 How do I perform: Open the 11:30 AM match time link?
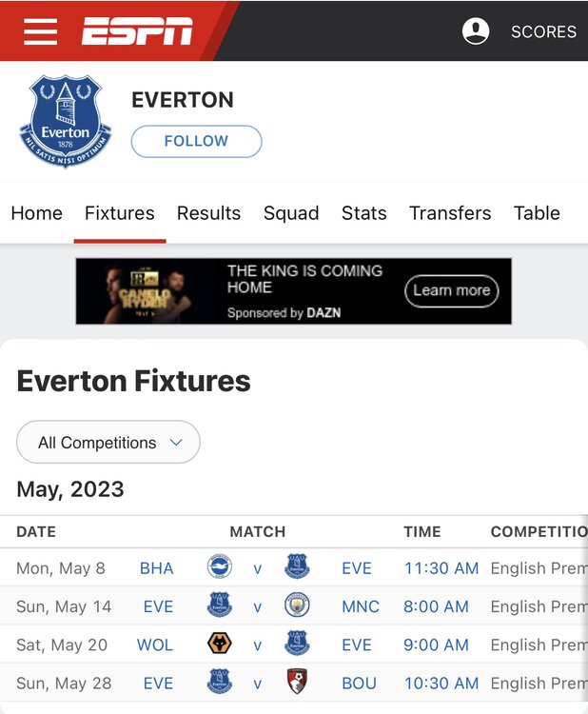tap(441, 568)
